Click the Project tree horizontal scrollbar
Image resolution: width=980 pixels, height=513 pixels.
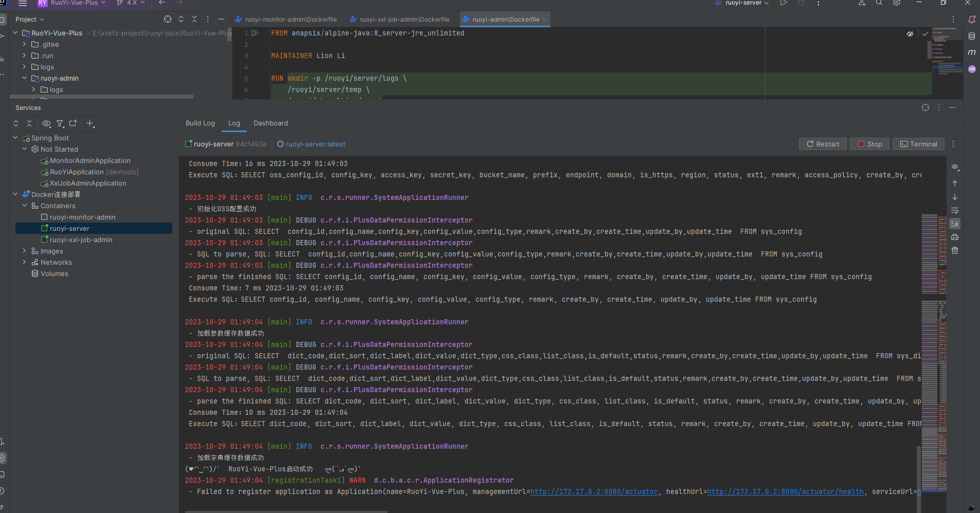(102, 97)
